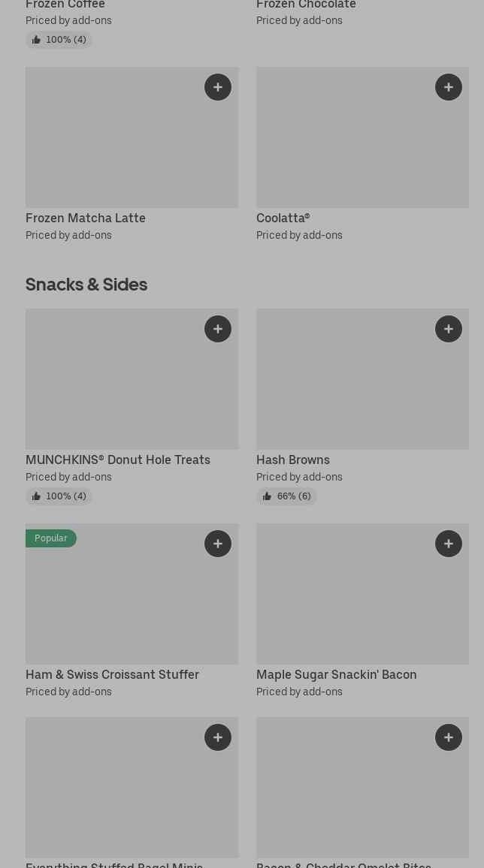Add Bacon & Cheddar Omelet Bites plus
The width and height of the screenshot is (484, 868).
pyautogui.click(x=449, y=737)
